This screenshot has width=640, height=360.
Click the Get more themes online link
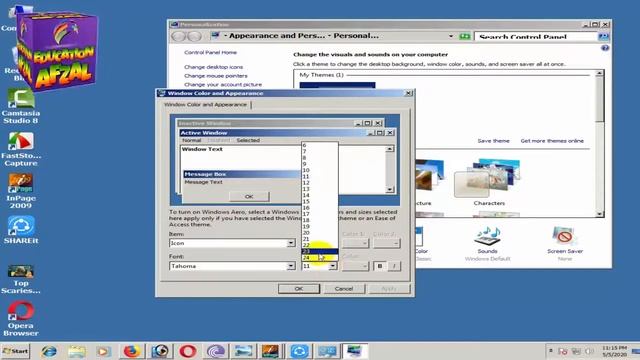point(552,141)
